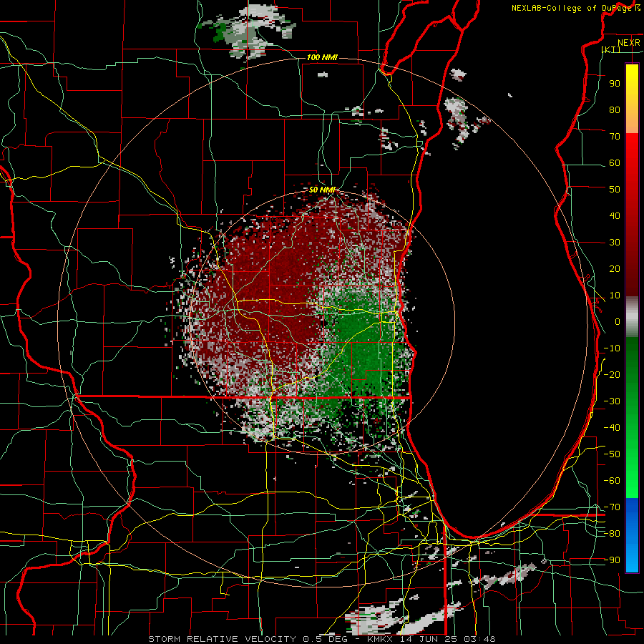Click the "-20" value on the legend scale

612,375
